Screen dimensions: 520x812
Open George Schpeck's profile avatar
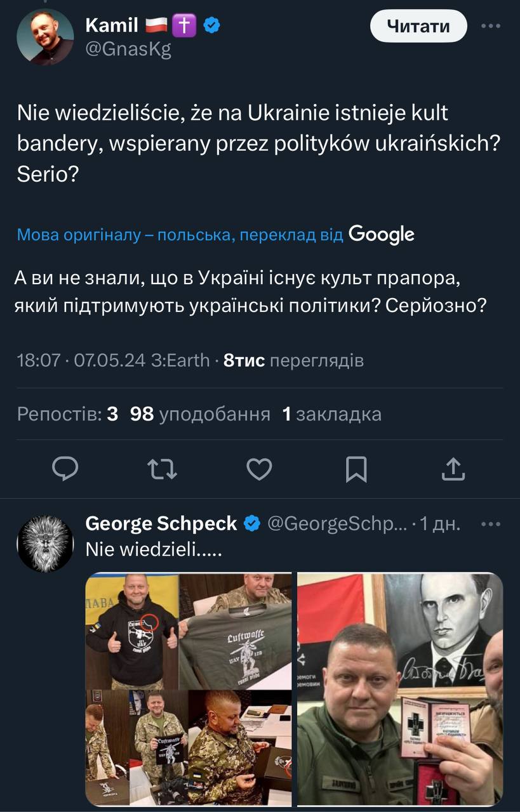45,544
